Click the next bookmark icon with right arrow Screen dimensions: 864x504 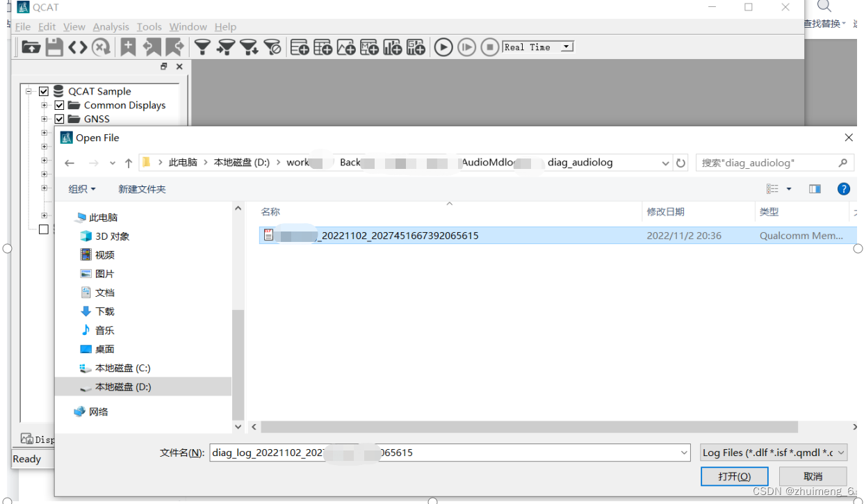[x=174, y=47]
